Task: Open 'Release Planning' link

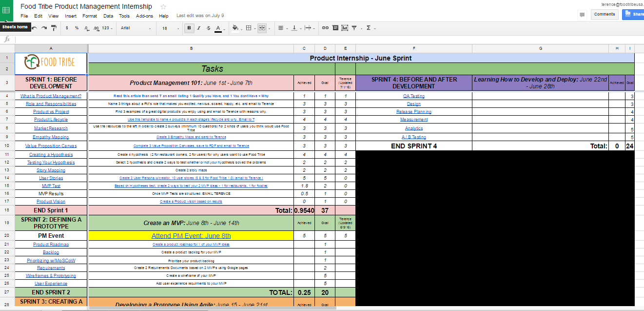Action: pyautogui.click(x=414, y=112)
